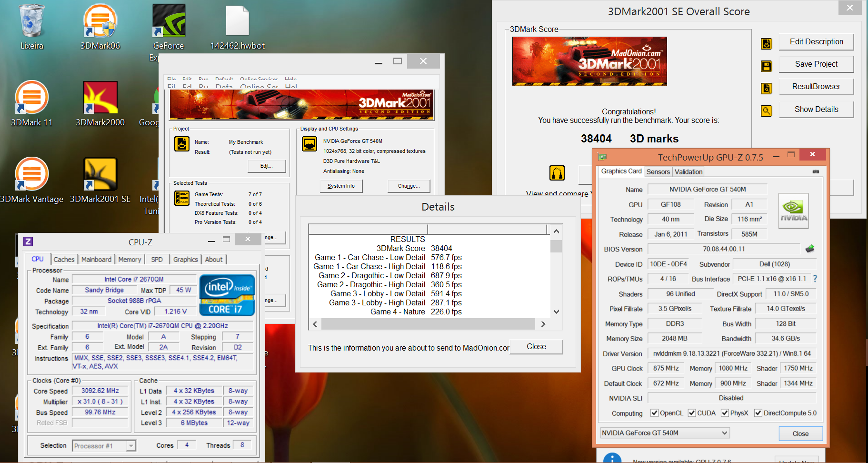Click the Close button in GPU-Z
Viewport: 868px width, 463px height.
click(800, 433)
